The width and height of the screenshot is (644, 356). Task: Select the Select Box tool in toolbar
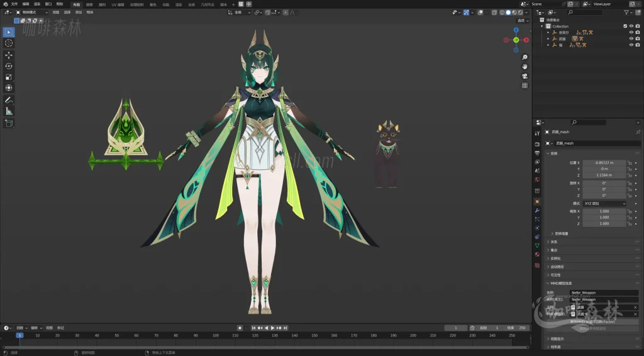click(x=9, y=32)
